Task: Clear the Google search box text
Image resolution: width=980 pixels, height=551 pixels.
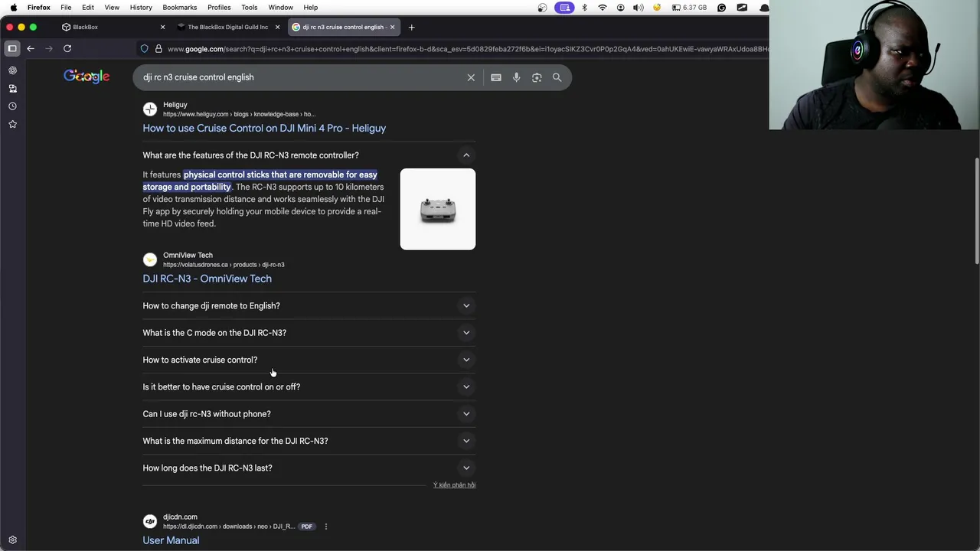Action: tap(471, 77)
